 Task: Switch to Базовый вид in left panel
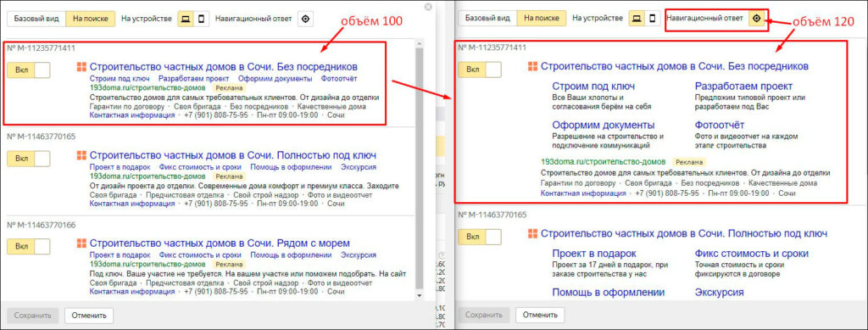[x=36, y=19]
